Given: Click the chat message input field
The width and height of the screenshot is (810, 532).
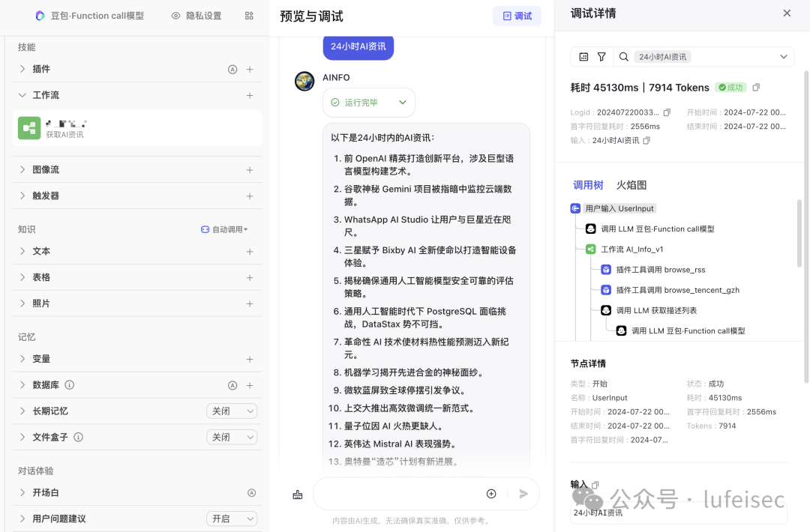Looking at the screenshot, I should point(397,494).
